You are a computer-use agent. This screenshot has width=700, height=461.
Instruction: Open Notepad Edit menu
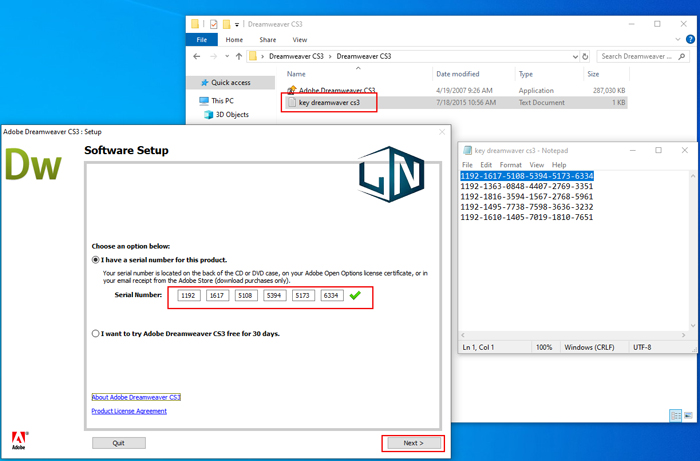click(486, 165)
